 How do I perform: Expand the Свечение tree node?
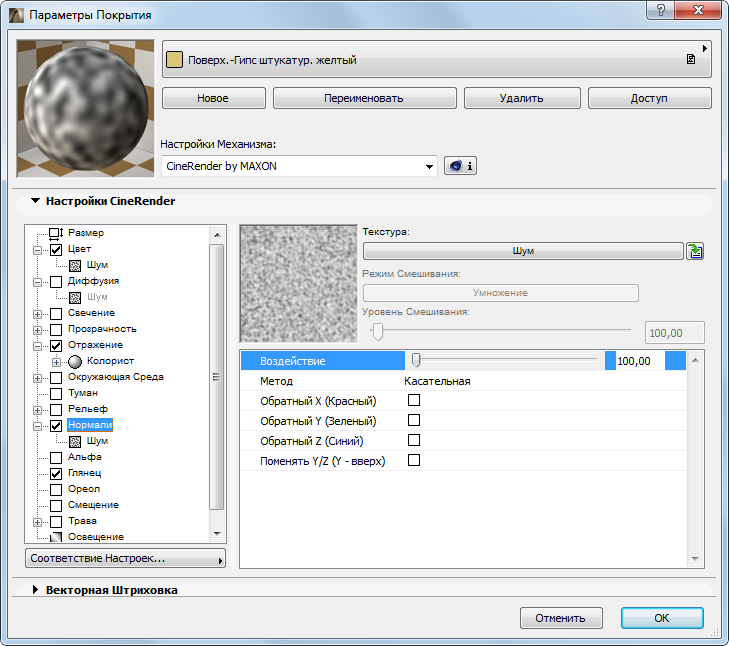37,314
